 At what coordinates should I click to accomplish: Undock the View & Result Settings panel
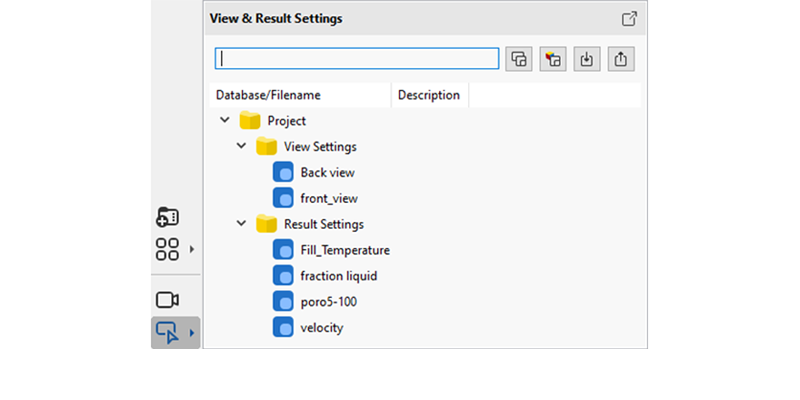click(629, 19)
